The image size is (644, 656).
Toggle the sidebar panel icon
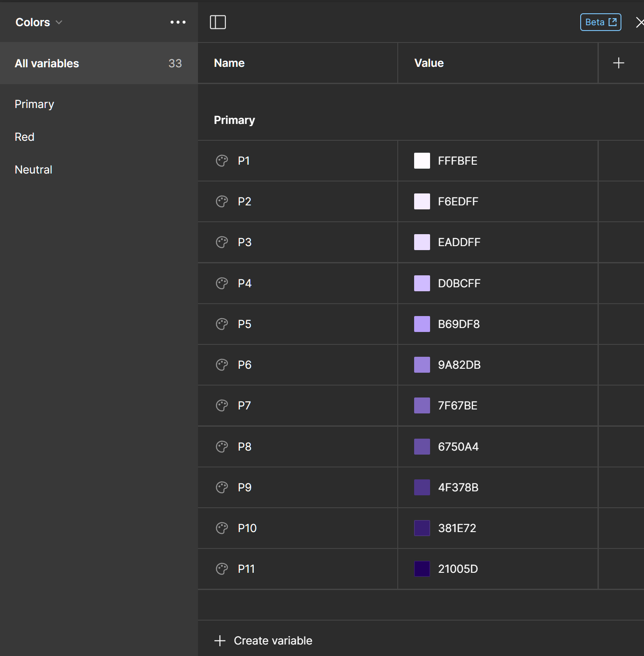click(217, 22)
